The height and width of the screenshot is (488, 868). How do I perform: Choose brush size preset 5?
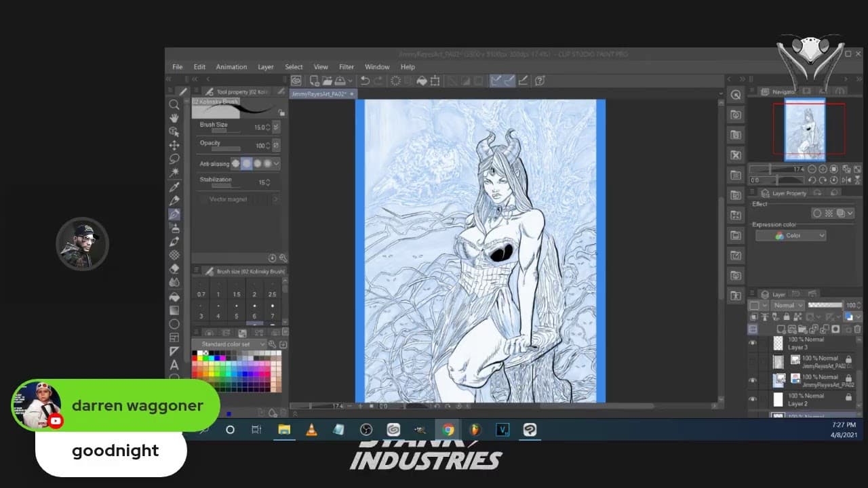click(237, 316)
